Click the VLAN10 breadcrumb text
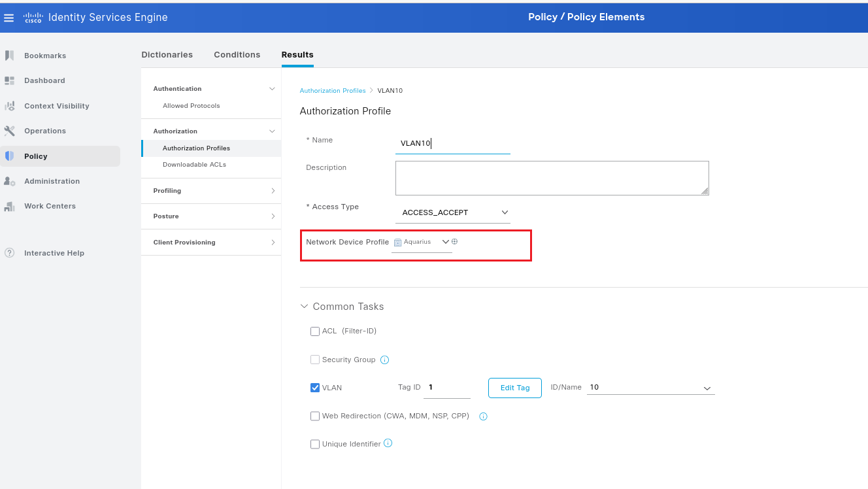Image resolution: width=868 pixels, height=489 pixels. click(x=390, y=90)
